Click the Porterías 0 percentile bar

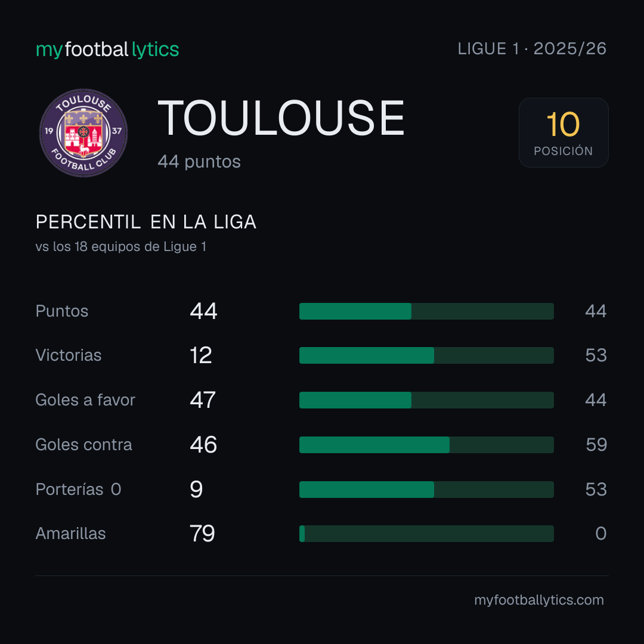tap(426, 490)
